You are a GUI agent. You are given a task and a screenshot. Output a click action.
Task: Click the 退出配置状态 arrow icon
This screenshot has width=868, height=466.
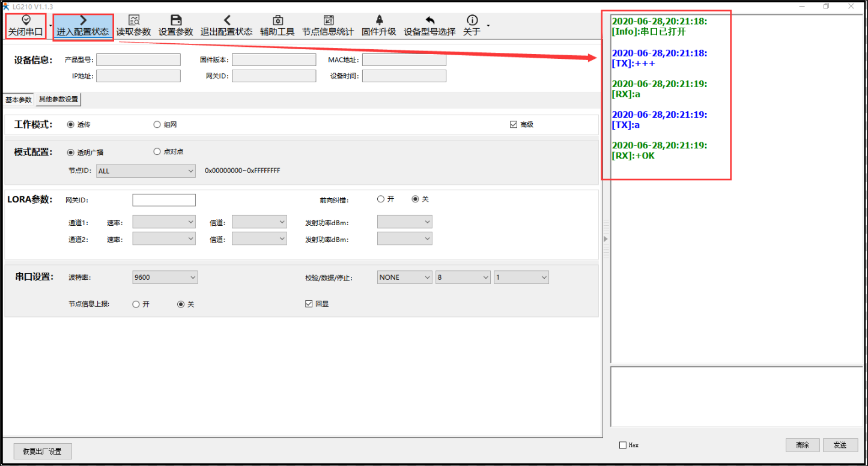[x=226, y=21]
